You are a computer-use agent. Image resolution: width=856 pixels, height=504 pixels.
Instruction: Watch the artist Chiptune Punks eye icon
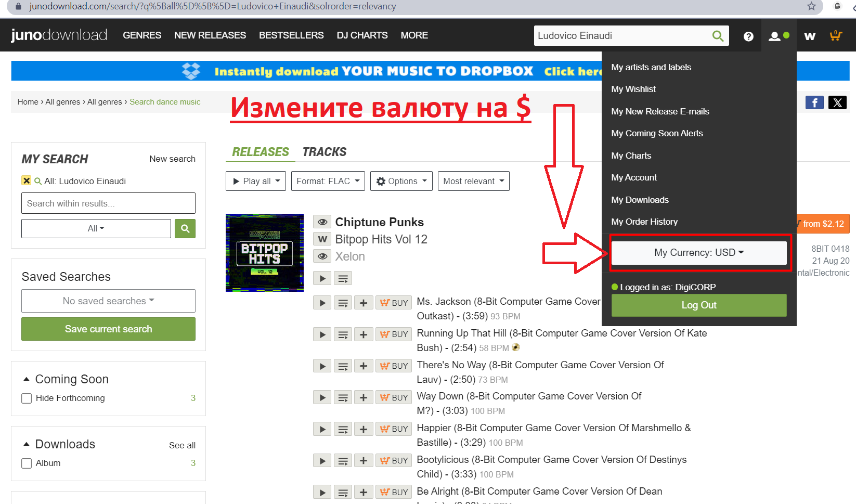coord(322,222)
